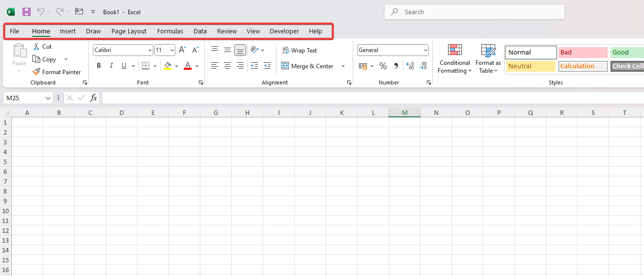Increase font size with larger A icon
644x276 pixels.
182,50
